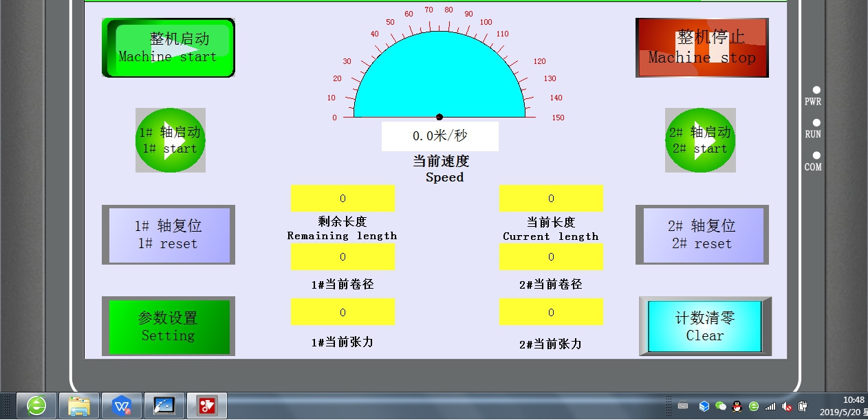Open the 参数设置 Setting screen

(168, 326)
